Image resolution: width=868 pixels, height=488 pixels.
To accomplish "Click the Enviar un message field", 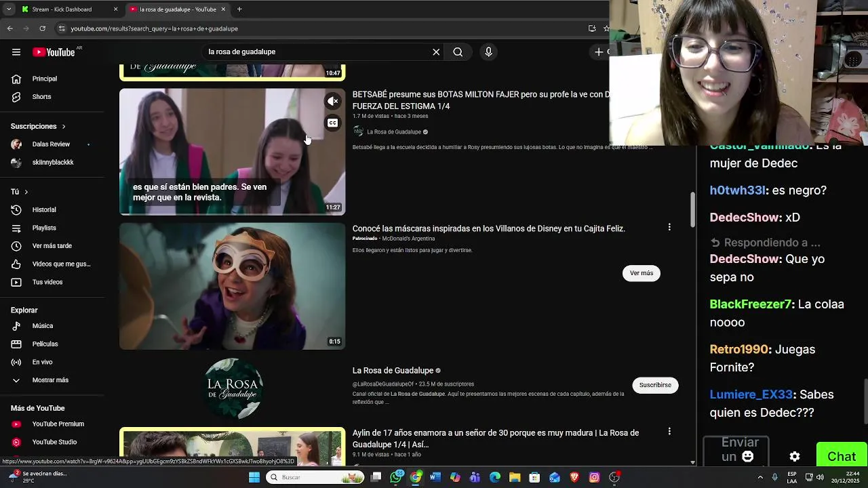I will 736,450.
